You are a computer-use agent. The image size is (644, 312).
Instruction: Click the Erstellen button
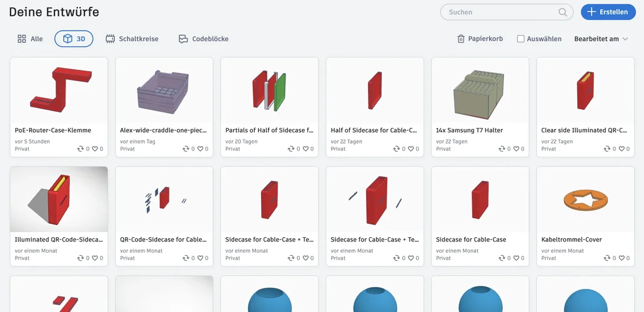tap(608, 12)
